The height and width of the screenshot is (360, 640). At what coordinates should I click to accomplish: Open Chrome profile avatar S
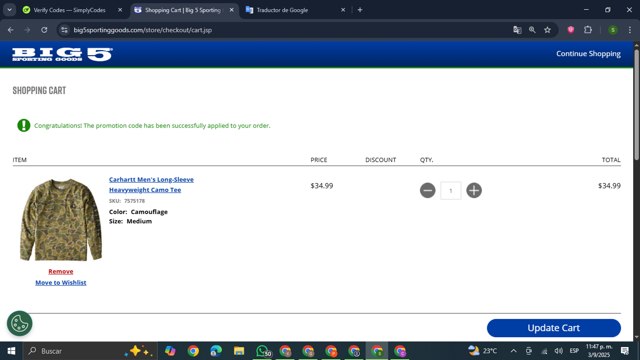point(613,30)
